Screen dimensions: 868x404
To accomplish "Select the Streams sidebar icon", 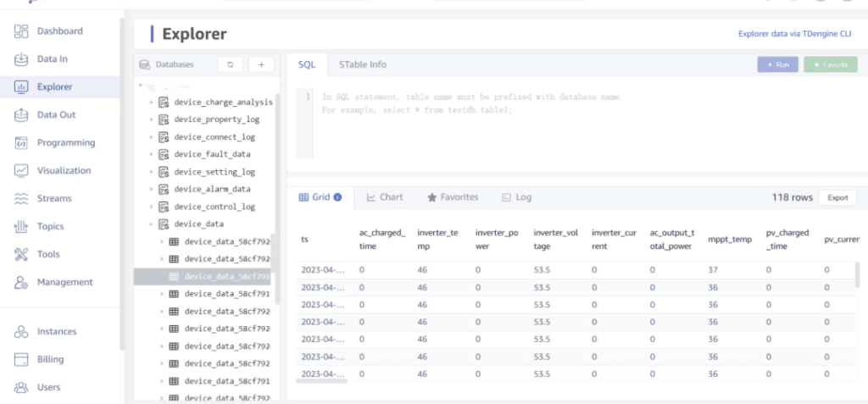I will point(22,199).
